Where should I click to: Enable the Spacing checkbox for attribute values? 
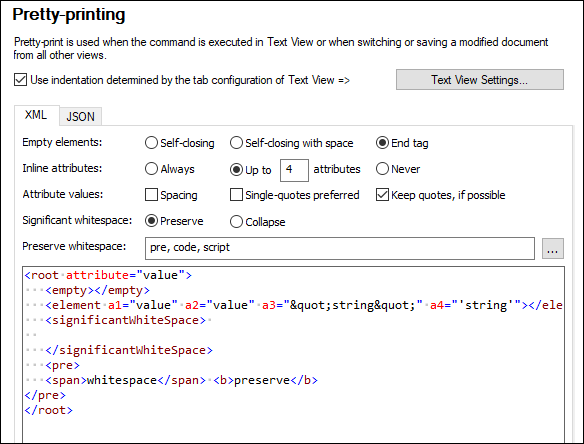[151, 194]
